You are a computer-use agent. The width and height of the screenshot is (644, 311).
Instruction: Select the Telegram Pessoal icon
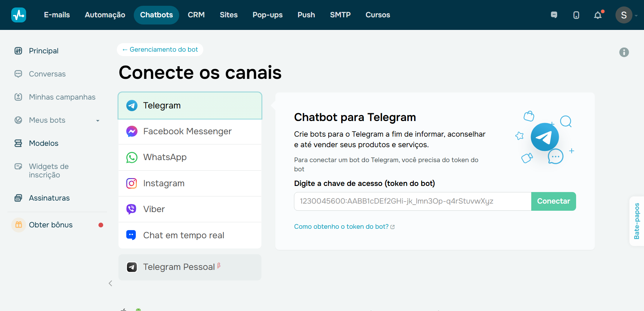point(131,267)
